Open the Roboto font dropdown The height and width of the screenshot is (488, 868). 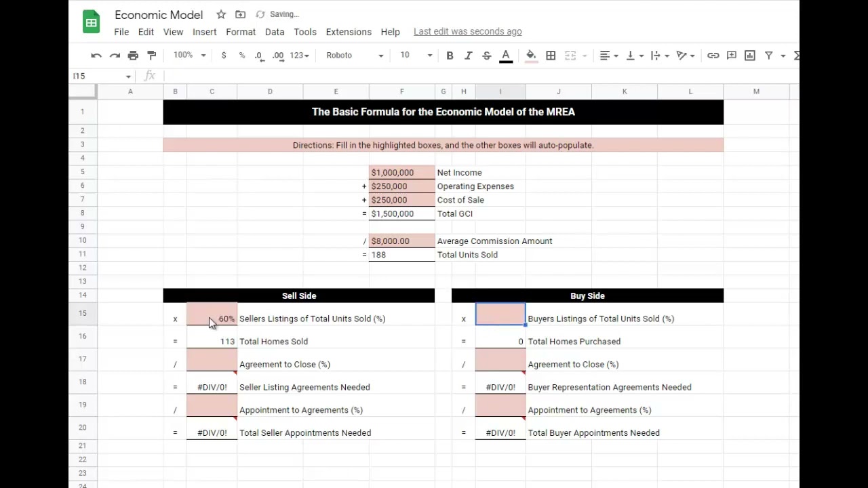click(355, 56)
